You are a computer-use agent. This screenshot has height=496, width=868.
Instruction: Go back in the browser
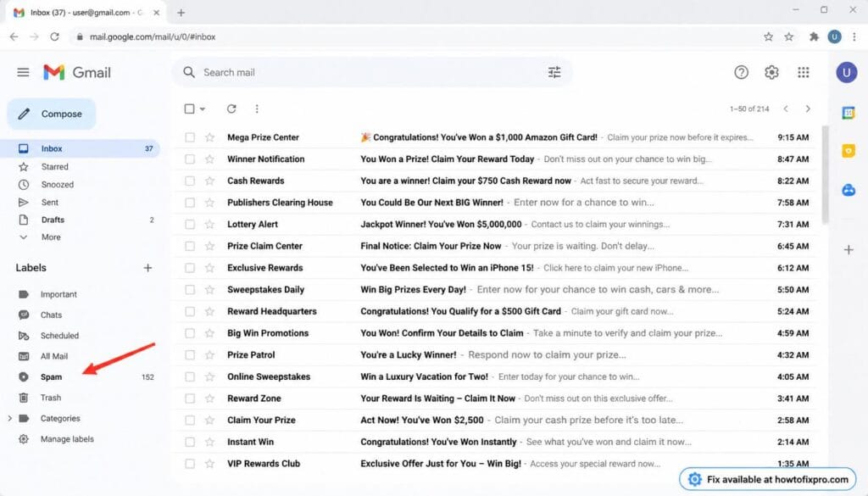[14, 36]
